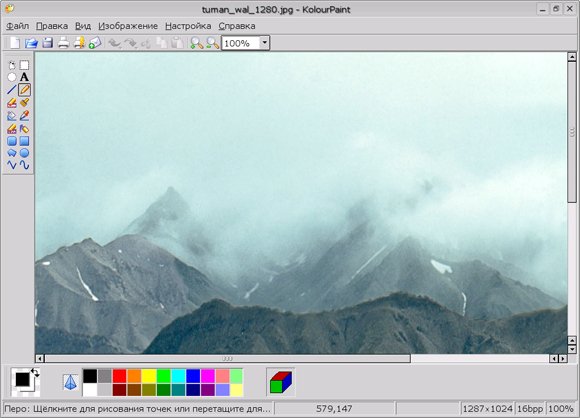Open the Изображение menu
This screenshot has width=580, height=418.
(x=128, y=26)
